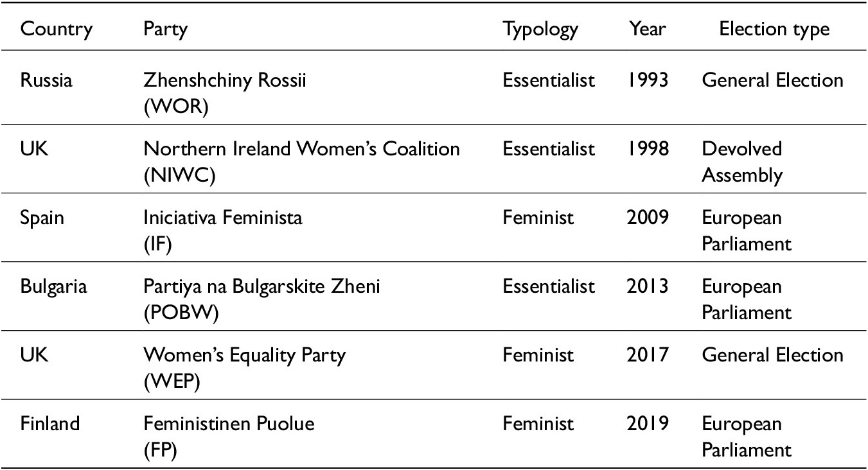This screenshot has height=470, width=868.
Task: Select the Typology column header
Action: [x=540, y=29]
